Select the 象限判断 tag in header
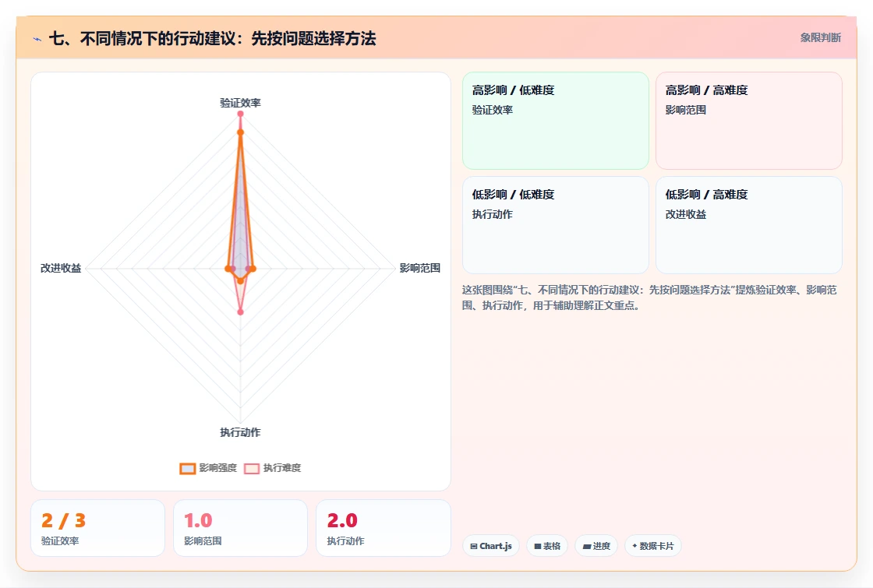This screenshot has width=873, height=588. point(820,37)
